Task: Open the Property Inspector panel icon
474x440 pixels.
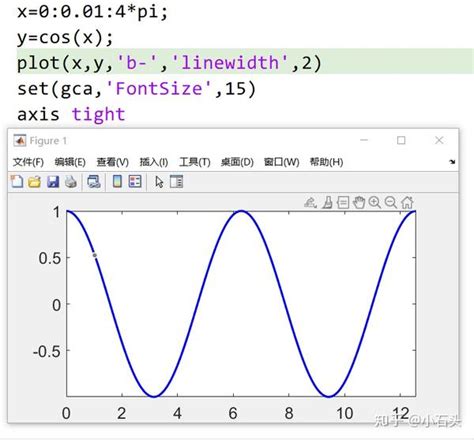Action: (x=176, y=182)
